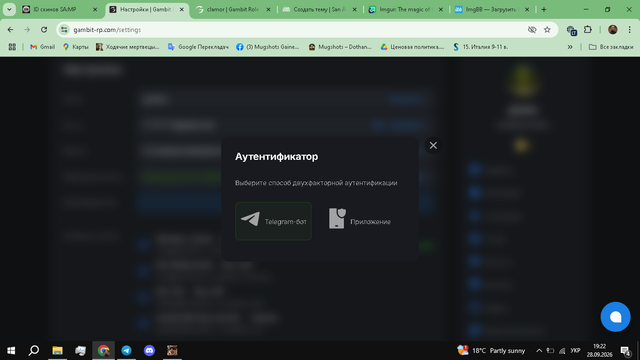Open Telegram from the taskbar

click(x=127, y=350)
